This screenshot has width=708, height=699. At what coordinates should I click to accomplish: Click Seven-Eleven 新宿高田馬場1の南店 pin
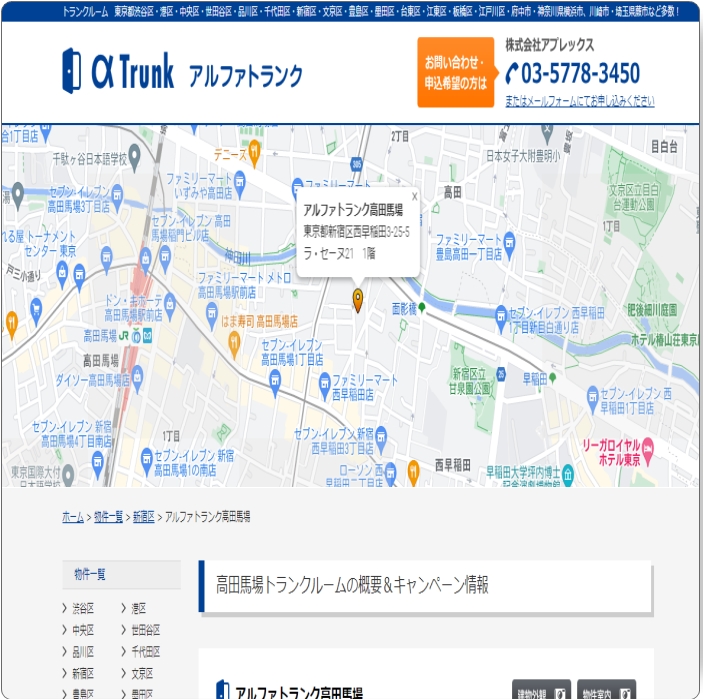click(x=146, y=461)
